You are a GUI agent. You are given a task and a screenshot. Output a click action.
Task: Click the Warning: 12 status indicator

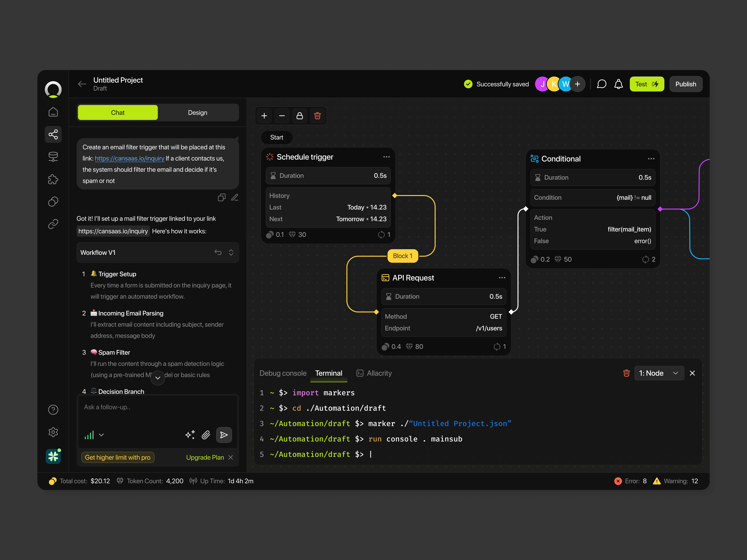675,481
